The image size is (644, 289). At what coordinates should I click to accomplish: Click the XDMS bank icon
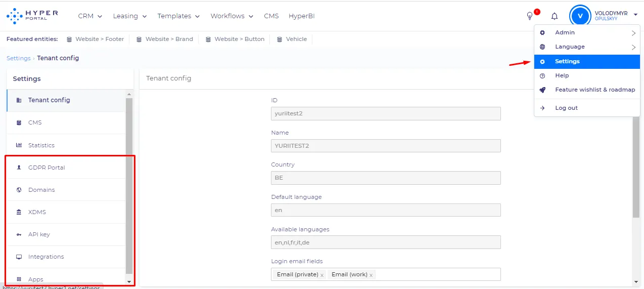coord(19,212)
